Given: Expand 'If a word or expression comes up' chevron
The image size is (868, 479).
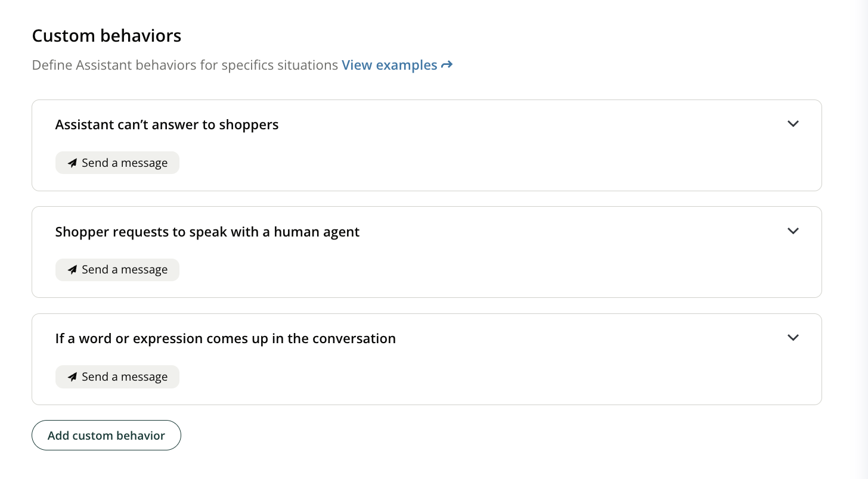Looking at the screenshot, I should click(792, 338).
